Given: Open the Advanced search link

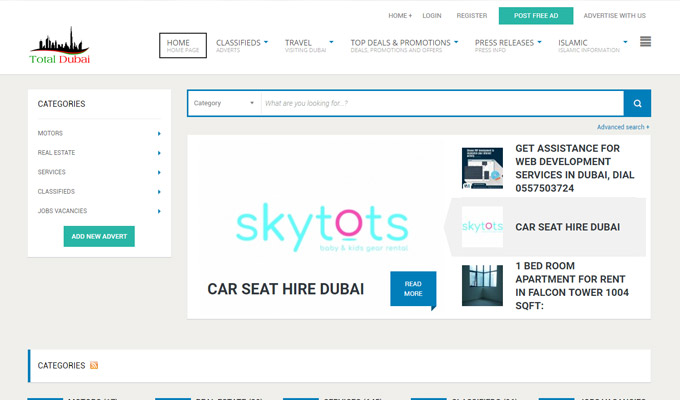Looking at the screenshot, I should (623, 127).
